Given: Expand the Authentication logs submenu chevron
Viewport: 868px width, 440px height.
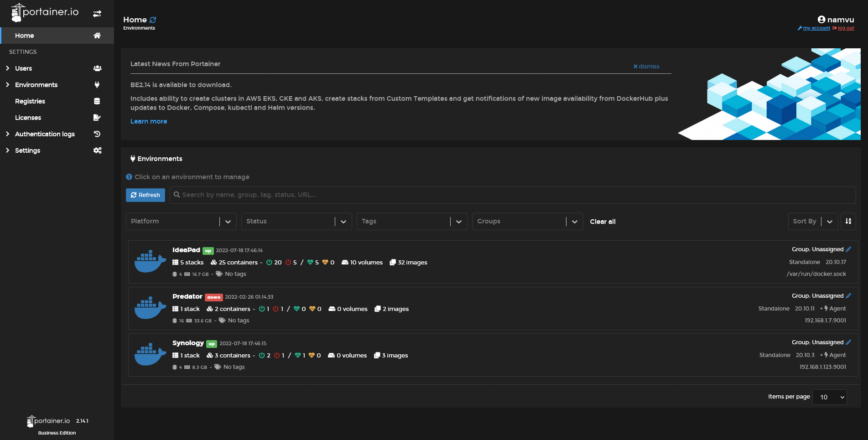Looking at the screenshot, I should (7, 134).
